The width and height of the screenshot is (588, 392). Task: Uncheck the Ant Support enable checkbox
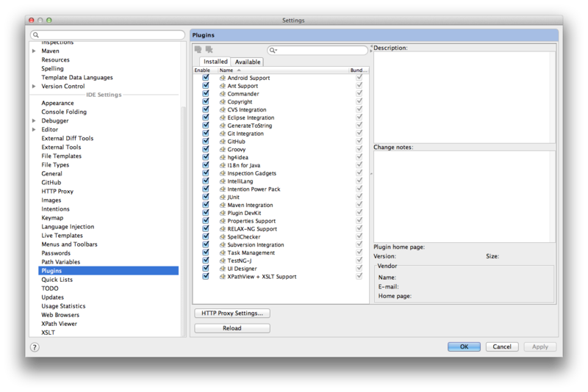tap(206, 85)
